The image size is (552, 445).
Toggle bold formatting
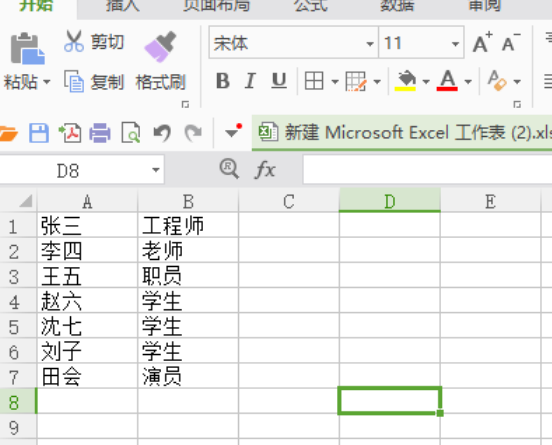pyautogui.click(x=222, y=81)
